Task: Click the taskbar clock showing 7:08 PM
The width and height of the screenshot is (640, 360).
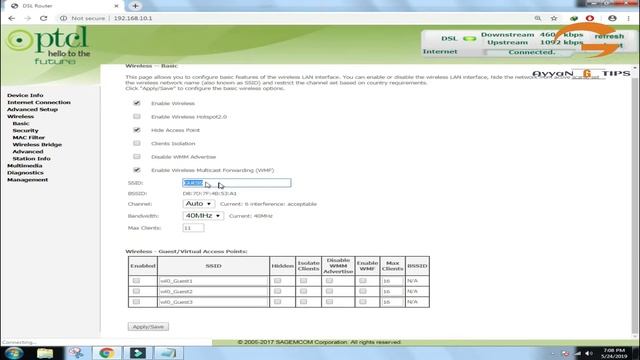Action: [614, 353]
